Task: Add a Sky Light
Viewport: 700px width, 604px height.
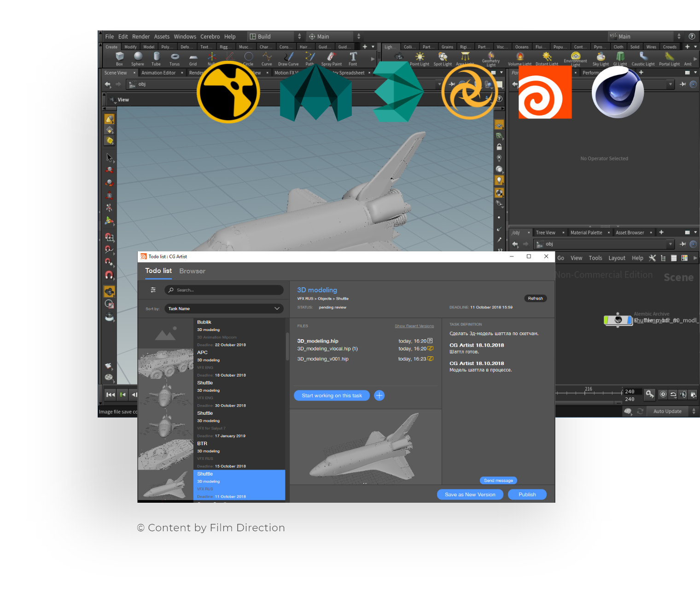Action: tap(601, 58)
